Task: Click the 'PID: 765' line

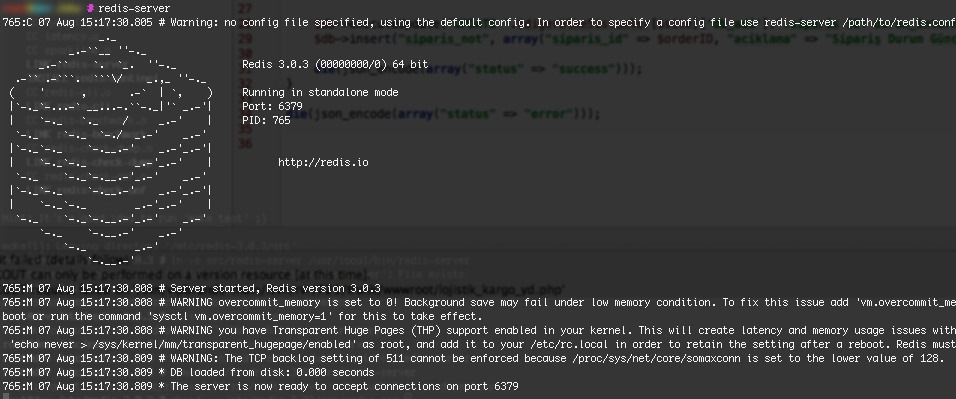Action: (266, 121)
